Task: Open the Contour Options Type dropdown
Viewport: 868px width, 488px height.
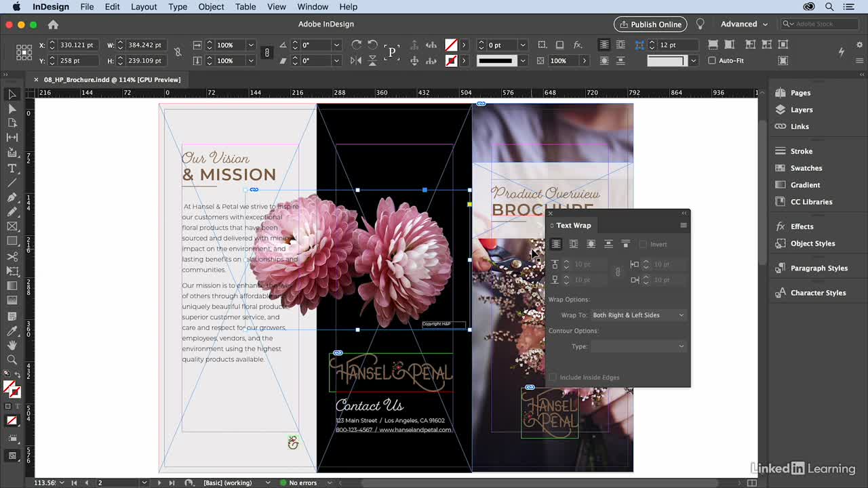Action: point(638,346)
